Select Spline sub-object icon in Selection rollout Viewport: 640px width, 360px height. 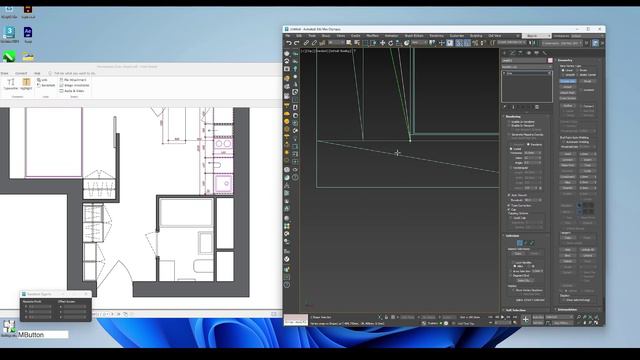pyautogui.click(x=532, y=243)
